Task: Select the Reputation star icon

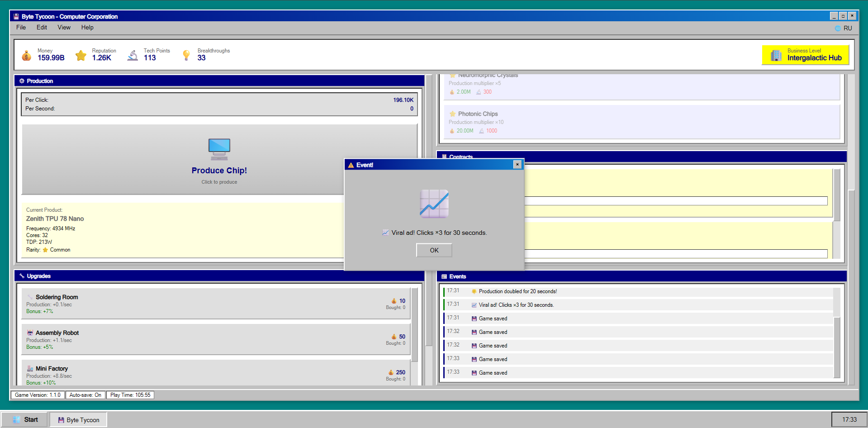Action: (81, 55)
